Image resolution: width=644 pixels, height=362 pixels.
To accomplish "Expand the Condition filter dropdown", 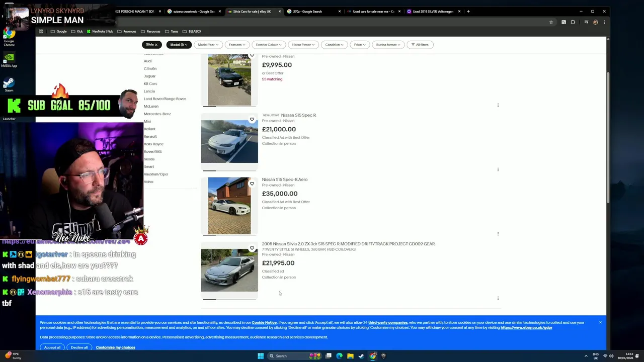I will pyautogui.click(x=334, y=45).
